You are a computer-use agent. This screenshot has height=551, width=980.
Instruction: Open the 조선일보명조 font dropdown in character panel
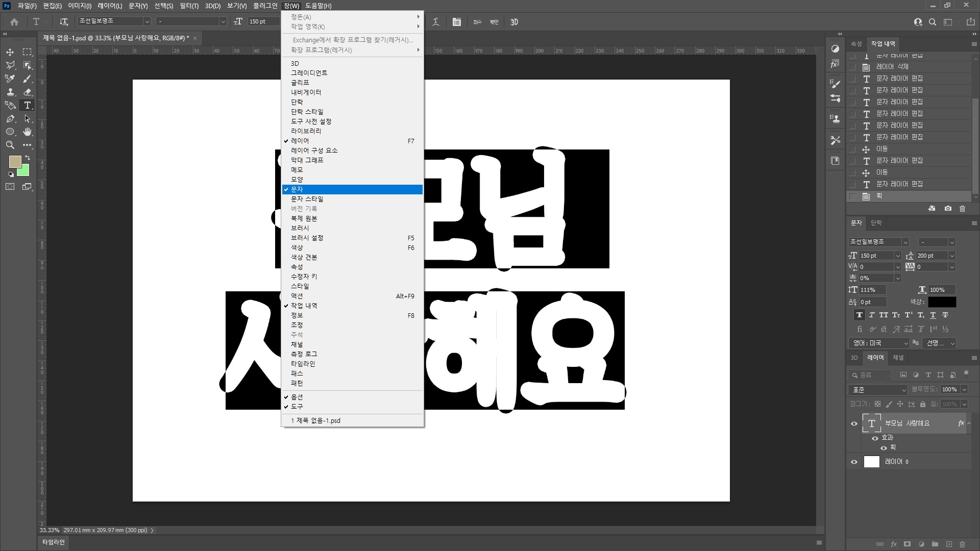pos(905,242)
